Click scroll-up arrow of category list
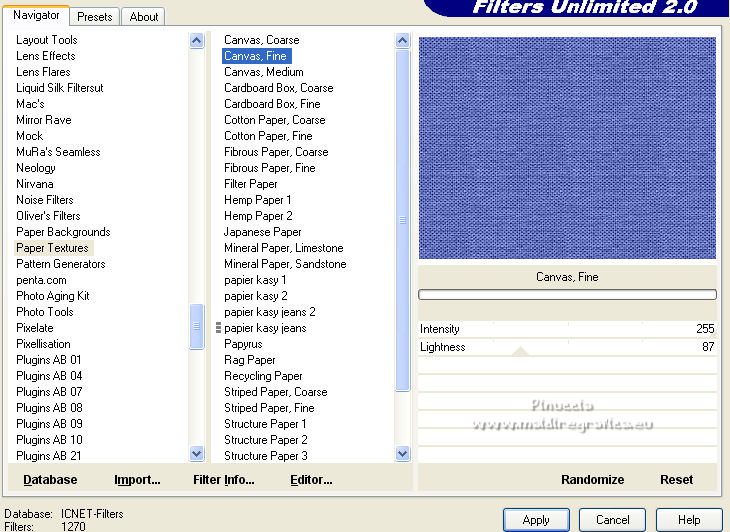This screenshot has width=730, height=532. pos(197,41)
